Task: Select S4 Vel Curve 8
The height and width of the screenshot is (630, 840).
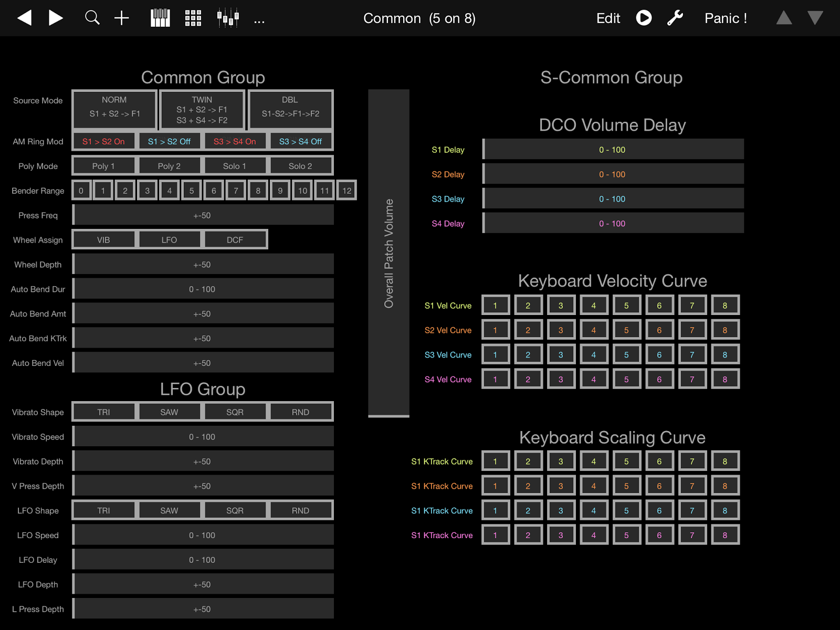Action: (725, 380)
